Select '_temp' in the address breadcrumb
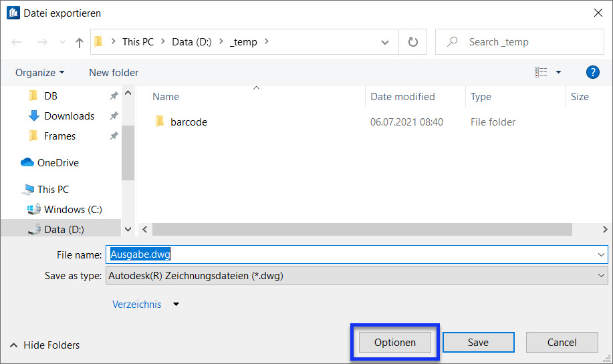Viewport: 613px width, 364px height. tap(243, 42)
